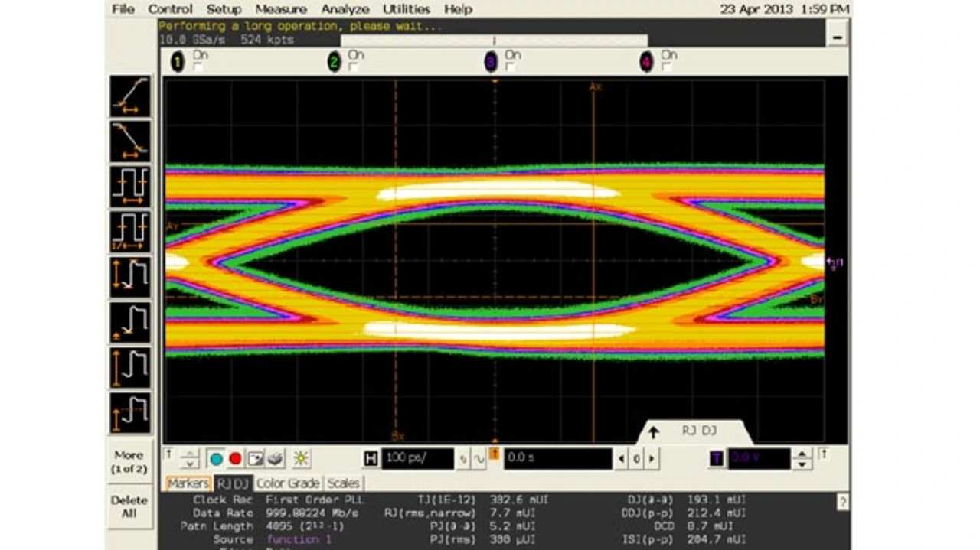Click the zero delay '0' button
Viewport: 980px width, 550px height.
tap(636, 459)
